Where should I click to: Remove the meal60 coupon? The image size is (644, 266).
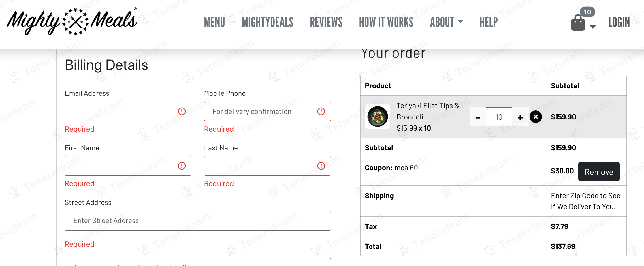pos(599,172)
